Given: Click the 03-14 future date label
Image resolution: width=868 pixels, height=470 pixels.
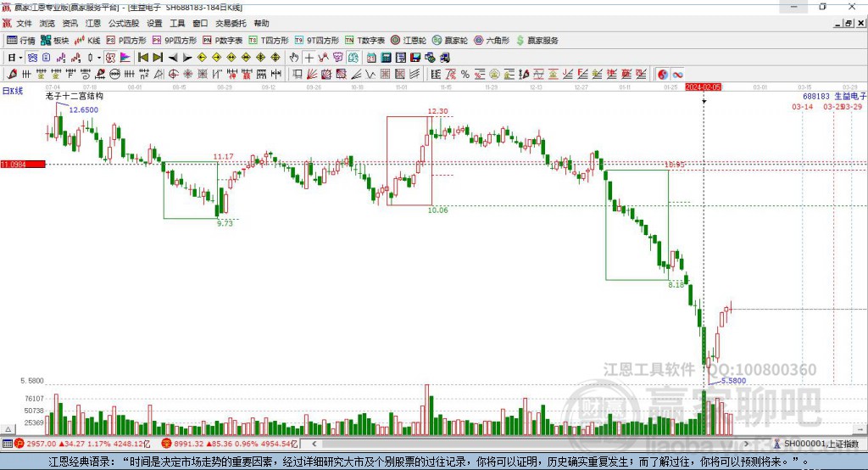Looking at the screenshot, I should tap(802, 106).
